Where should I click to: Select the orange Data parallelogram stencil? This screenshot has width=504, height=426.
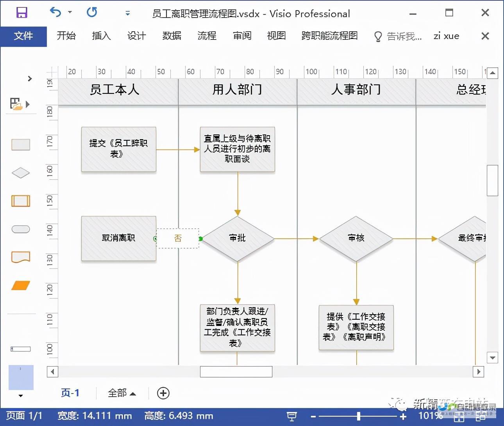21,285
